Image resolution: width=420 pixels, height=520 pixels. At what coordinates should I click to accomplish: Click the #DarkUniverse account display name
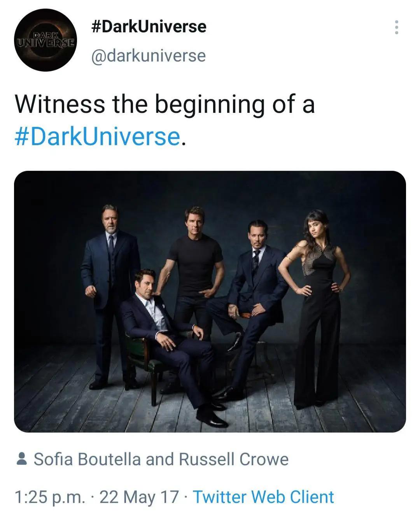pos(149,26)
